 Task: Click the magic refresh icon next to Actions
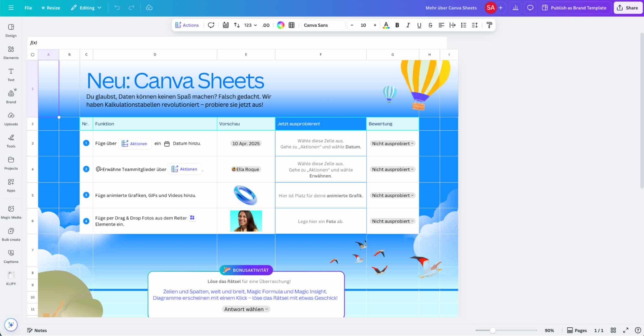211,25
